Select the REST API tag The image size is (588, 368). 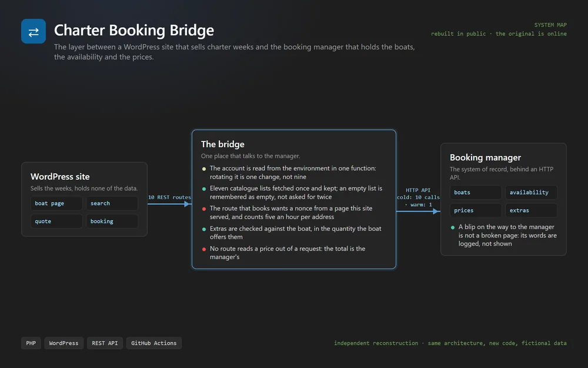click(105, 343)
